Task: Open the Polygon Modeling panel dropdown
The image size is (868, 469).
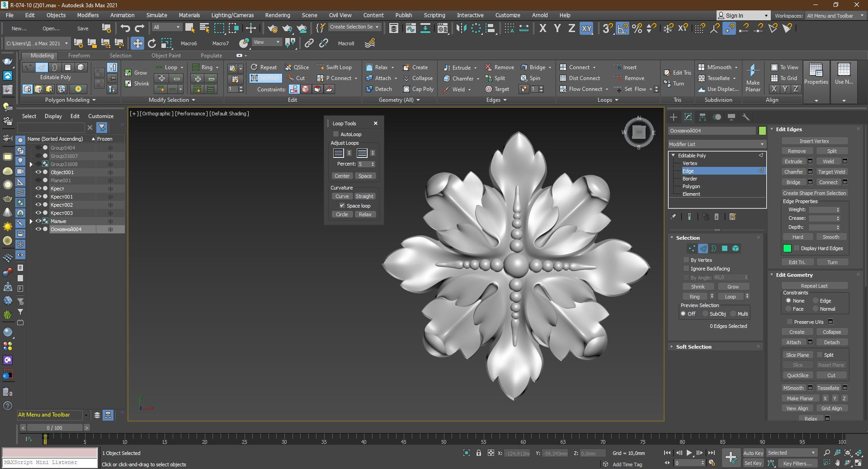Action: coord(70,100)
